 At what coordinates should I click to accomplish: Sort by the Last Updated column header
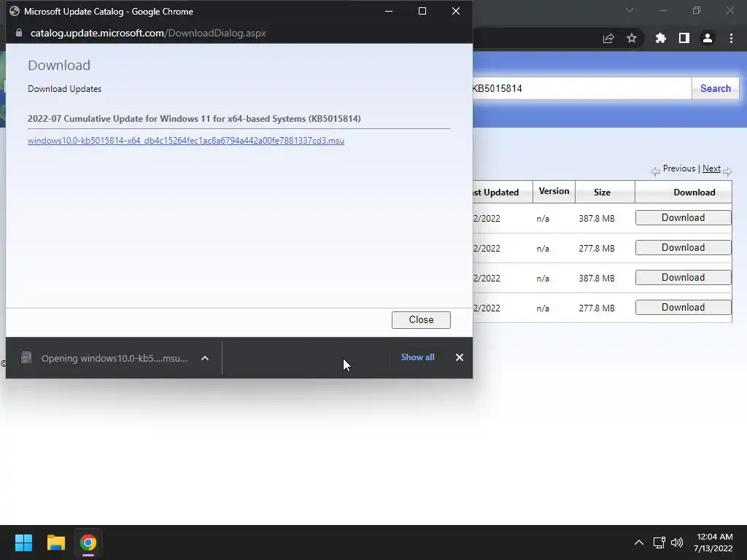(502, 192)
